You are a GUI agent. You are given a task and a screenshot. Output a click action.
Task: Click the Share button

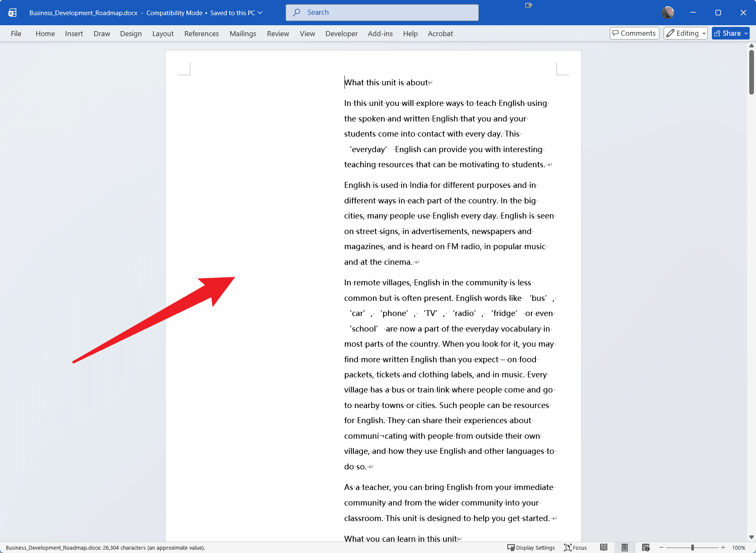(x=727, y=33)
